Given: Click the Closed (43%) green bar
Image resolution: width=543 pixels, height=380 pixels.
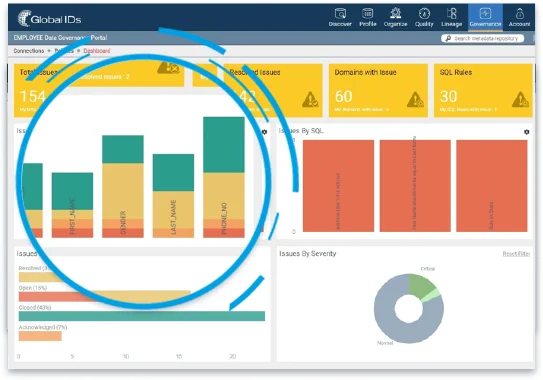Looking at the screenshot, I should coord(142,316).
